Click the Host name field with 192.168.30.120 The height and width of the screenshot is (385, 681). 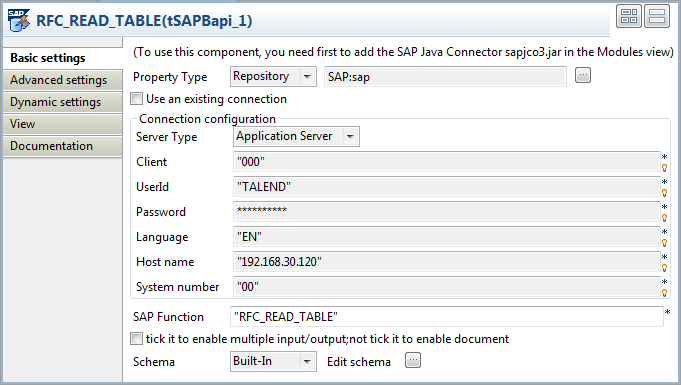446,262
